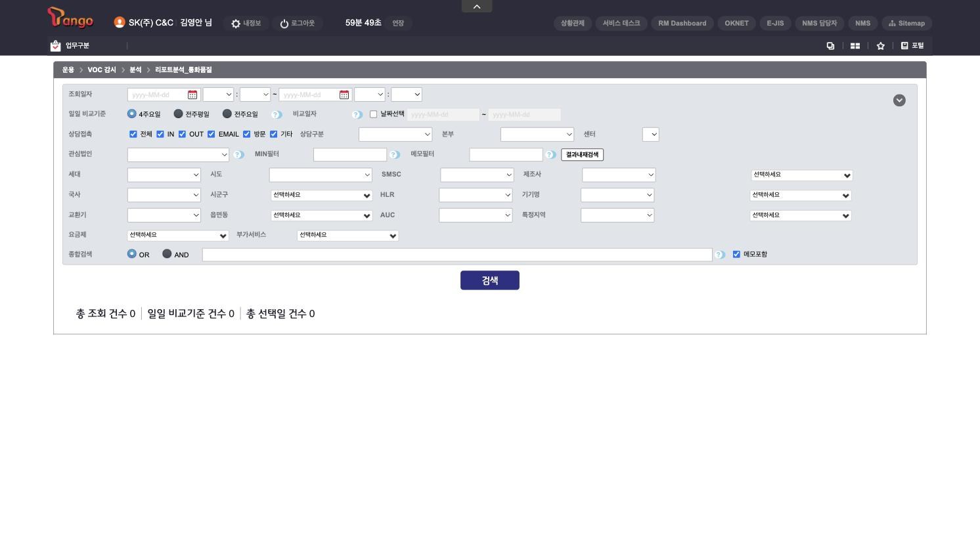This screenshot has height=533, width=980.
Task: Click help icon next to 전주요일 option
Action: click(277, 114)
